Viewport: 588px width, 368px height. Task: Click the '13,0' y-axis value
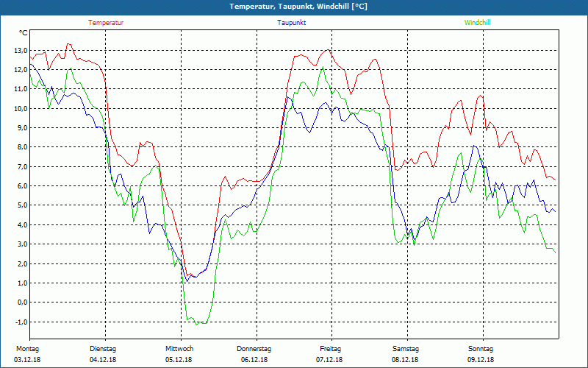(21, 51)
